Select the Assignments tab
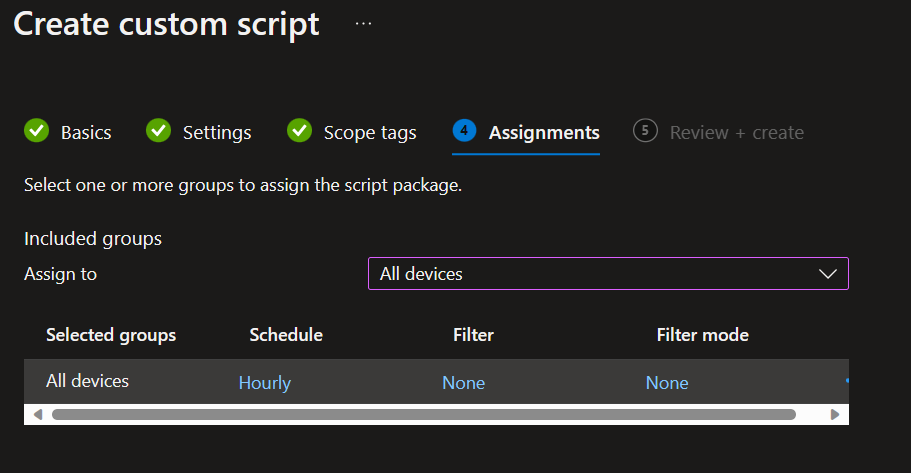The height and width of the screenshot is (473, 911). tap(544, 133)
